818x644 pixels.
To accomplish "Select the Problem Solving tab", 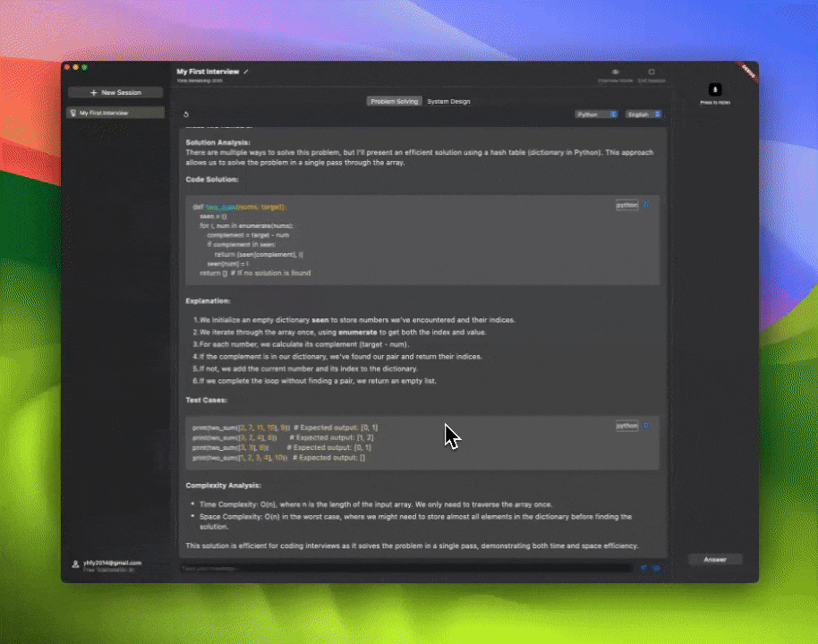I will click(x=394, y=101).
